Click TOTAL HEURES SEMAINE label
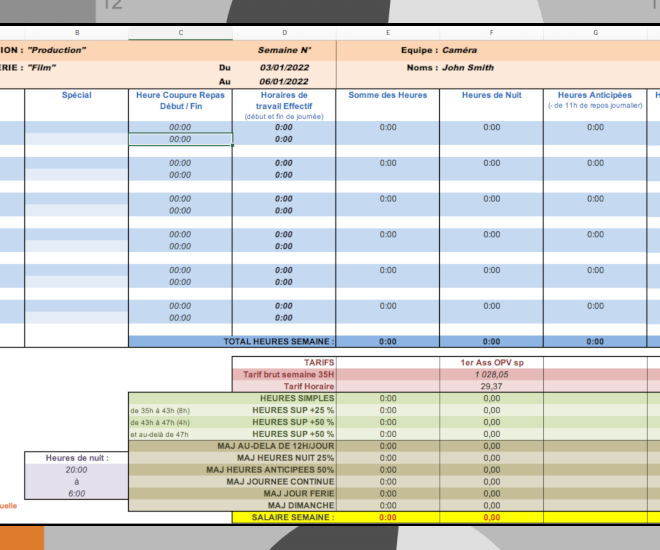 click(279, 342)
